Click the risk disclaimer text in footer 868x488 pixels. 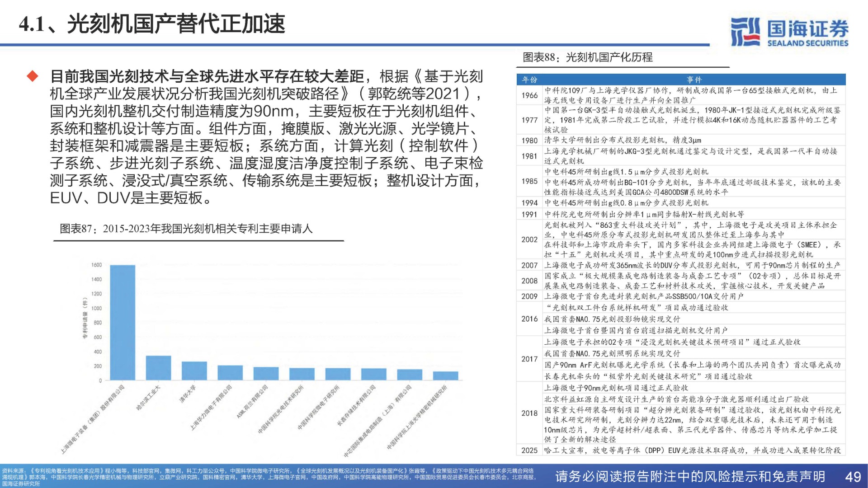(x=690, y=476)
